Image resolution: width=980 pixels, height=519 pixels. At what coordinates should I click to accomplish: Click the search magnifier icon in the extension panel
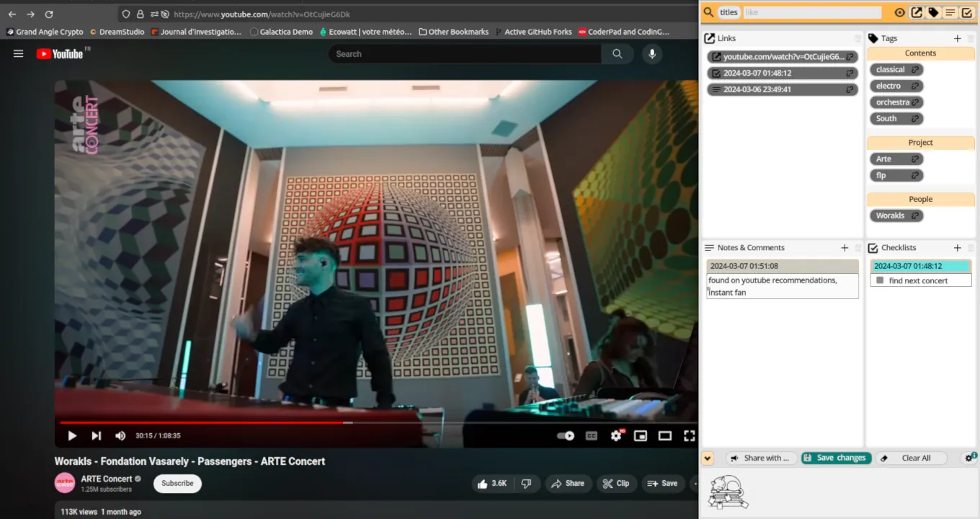click(x=708, y=12)
